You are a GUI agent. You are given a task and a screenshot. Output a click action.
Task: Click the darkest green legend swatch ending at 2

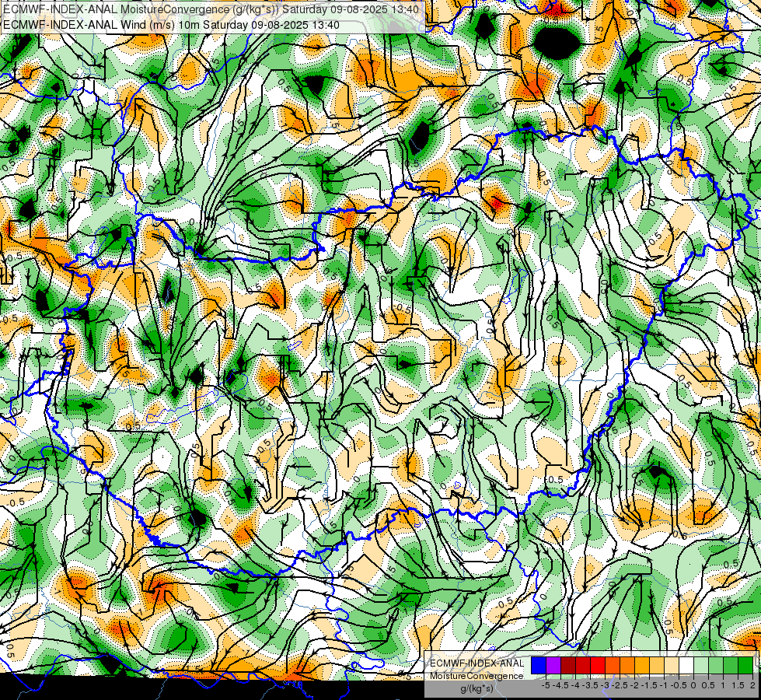(x=745, y=665)
